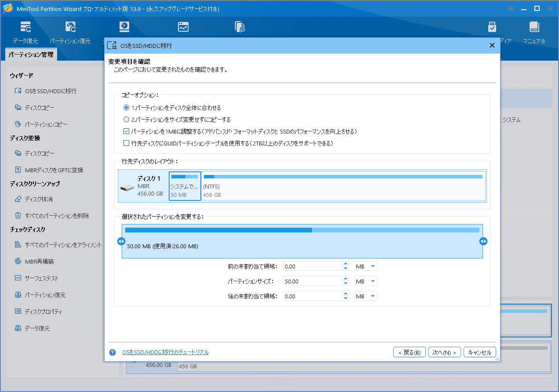Click the blue help question mark icon
This screenshot has height=392, width=559.
[x=113, y=352]
